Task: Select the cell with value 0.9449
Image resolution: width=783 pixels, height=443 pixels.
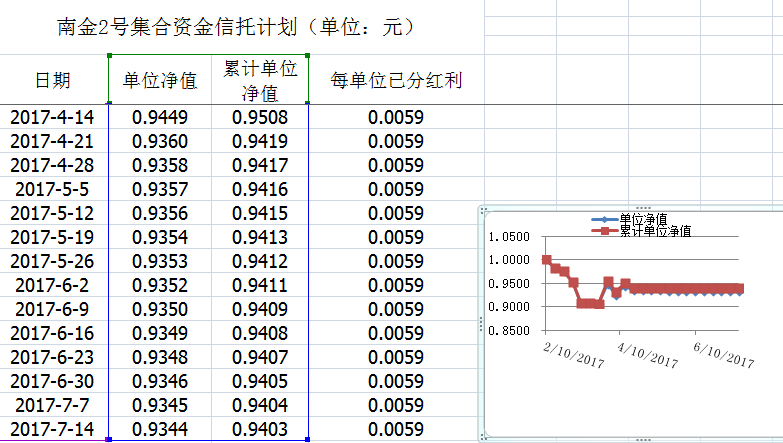Action: click(159, 117)
